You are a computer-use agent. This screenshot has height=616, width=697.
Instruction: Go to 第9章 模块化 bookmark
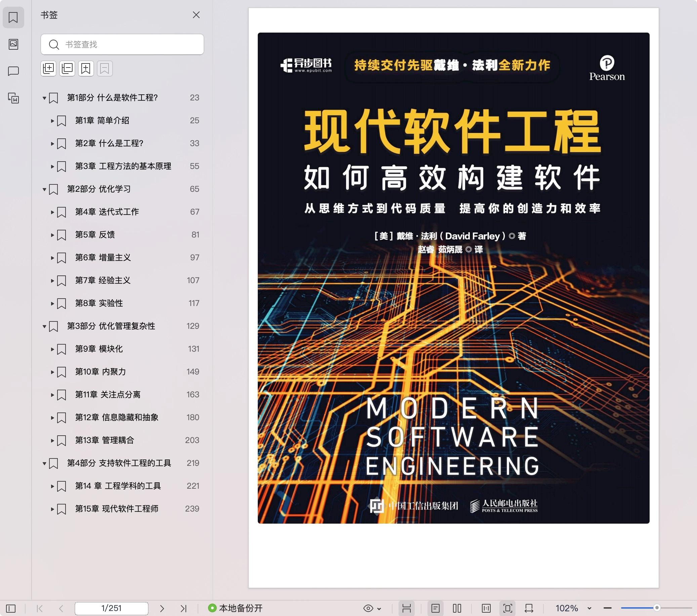tap(99, 349)
